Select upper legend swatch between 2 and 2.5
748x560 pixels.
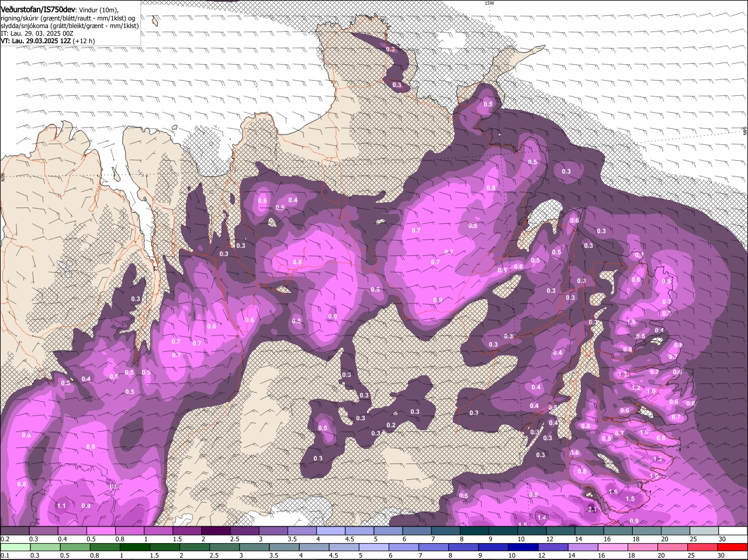216,530
